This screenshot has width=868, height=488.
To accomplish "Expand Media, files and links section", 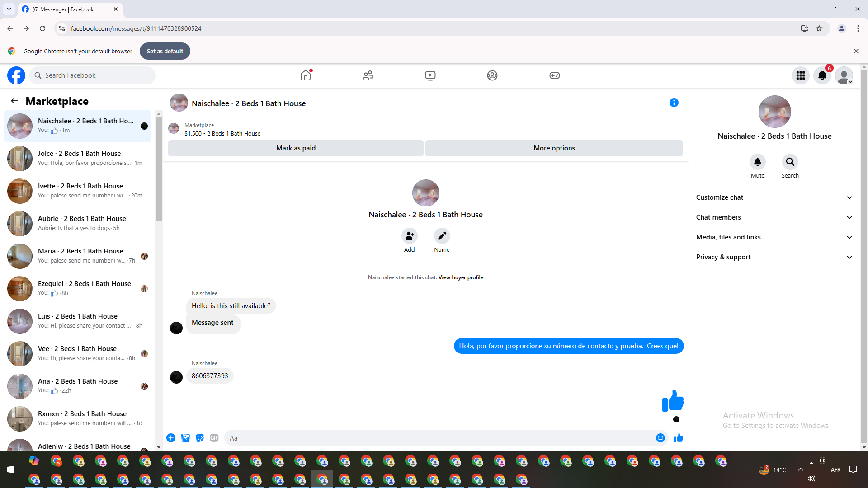I will (x=774, y=237).
